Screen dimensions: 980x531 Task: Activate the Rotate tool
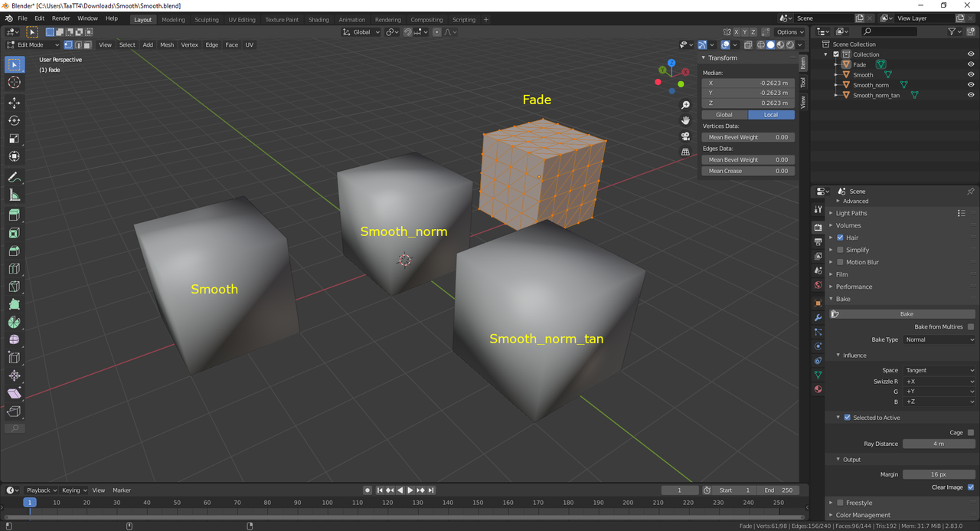[x=14, y=120]
